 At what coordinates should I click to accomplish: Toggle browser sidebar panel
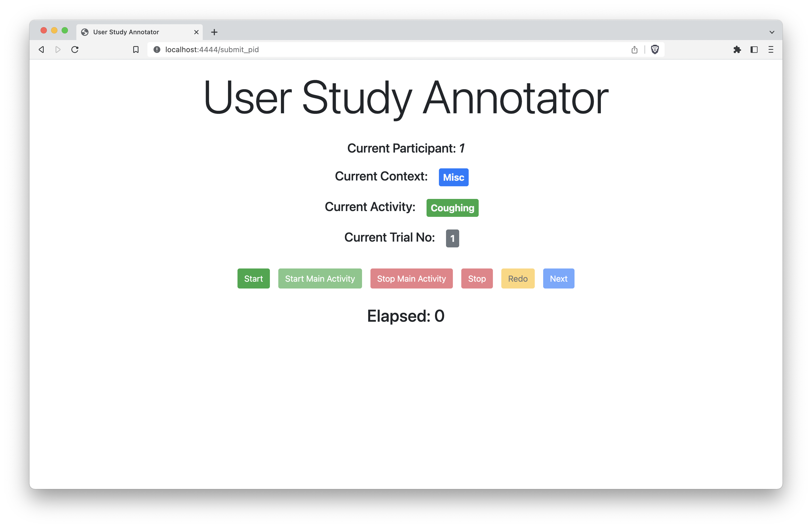coord(754,49)
